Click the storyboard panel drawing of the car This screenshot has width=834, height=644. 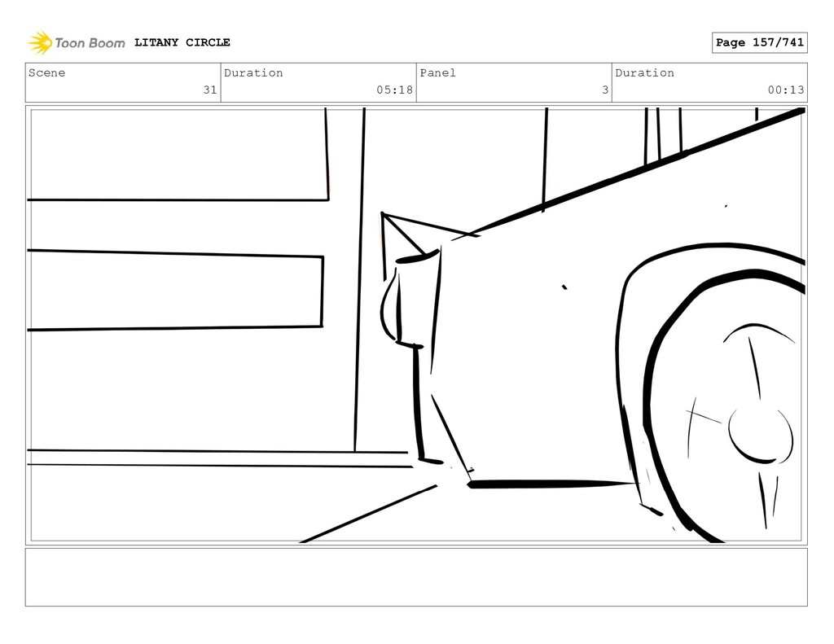pos(416,326)
